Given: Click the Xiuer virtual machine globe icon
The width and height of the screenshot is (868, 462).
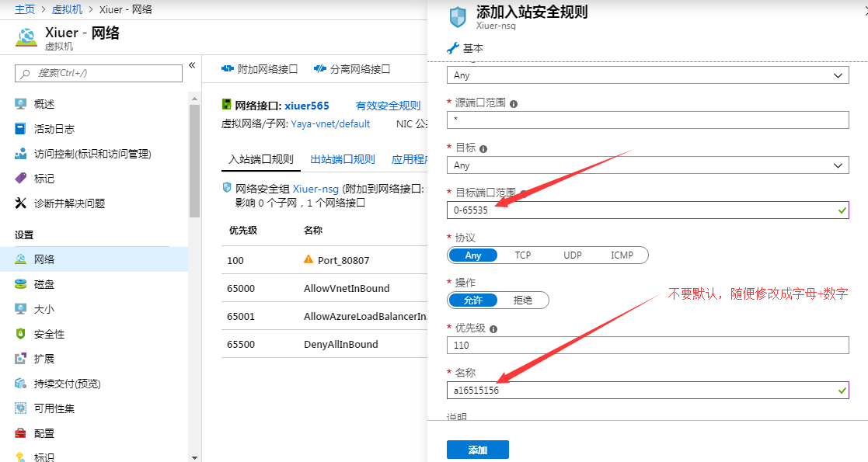Looking at the screenshot, I should (x=26, y=37).
